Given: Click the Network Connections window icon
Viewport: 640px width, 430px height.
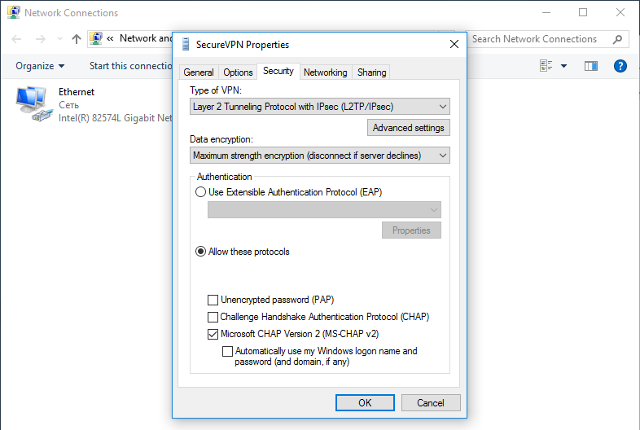Looking at the screenshot, I should point(13,12).
